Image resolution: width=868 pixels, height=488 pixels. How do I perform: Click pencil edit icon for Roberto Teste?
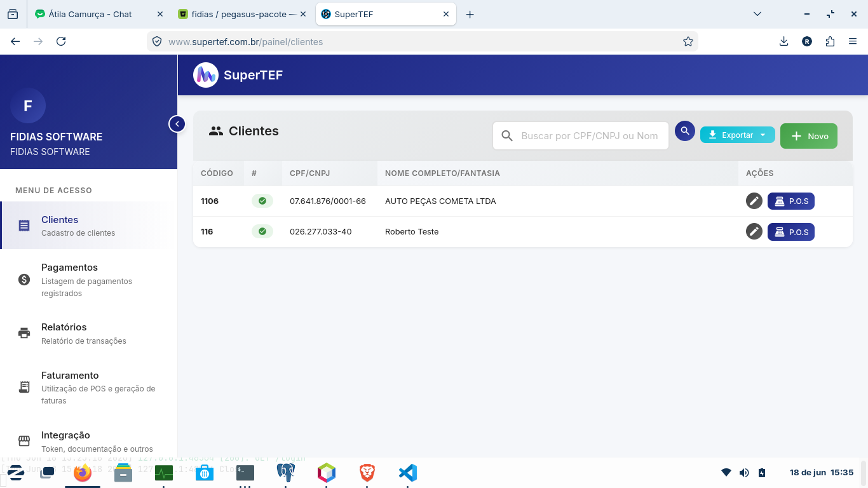tap(754, 231)
